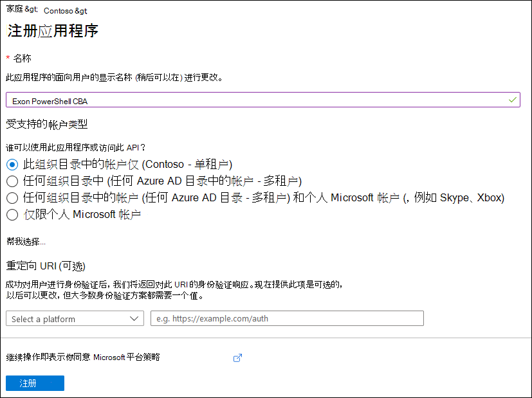Screen dimensions: 532x398
Task: Open the 帮我选择 help me choose link
Action: tap(26, 241)
